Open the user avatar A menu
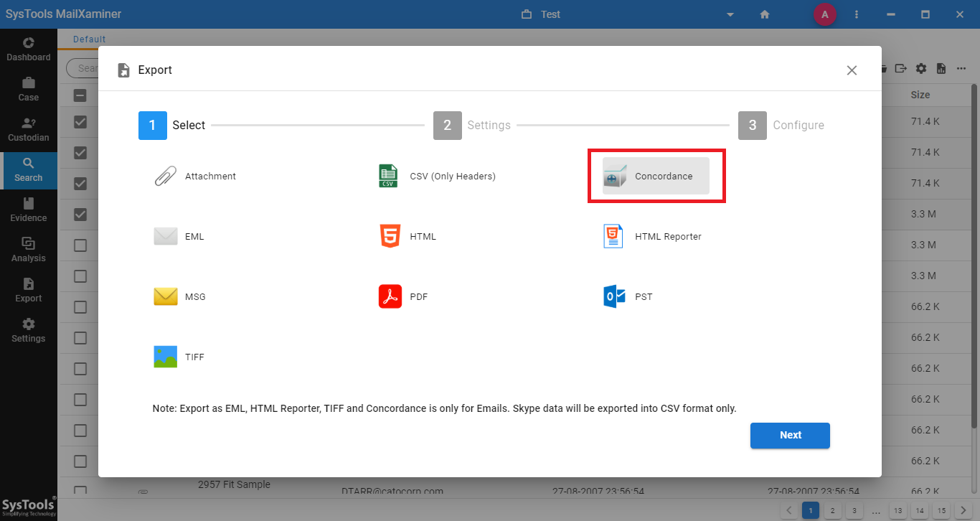The height and width of the screenshot is (521, 980). coord(824,14)
